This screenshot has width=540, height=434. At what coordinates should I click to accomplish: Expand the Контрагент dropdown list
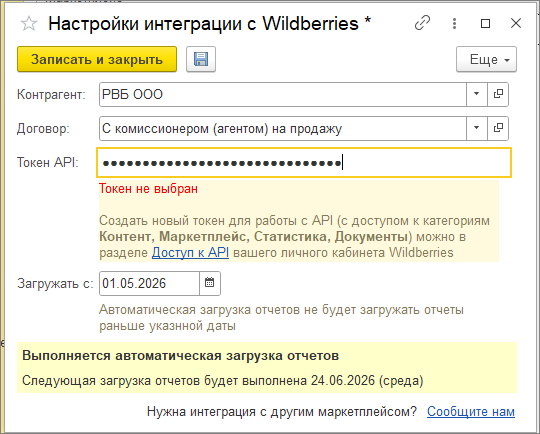[x=477, y=94]
